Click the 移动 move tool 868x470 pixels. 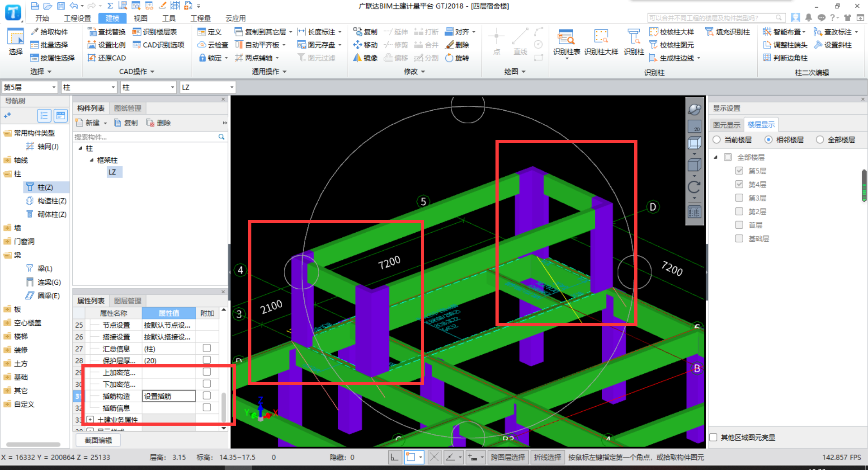[x=365, y=45]
